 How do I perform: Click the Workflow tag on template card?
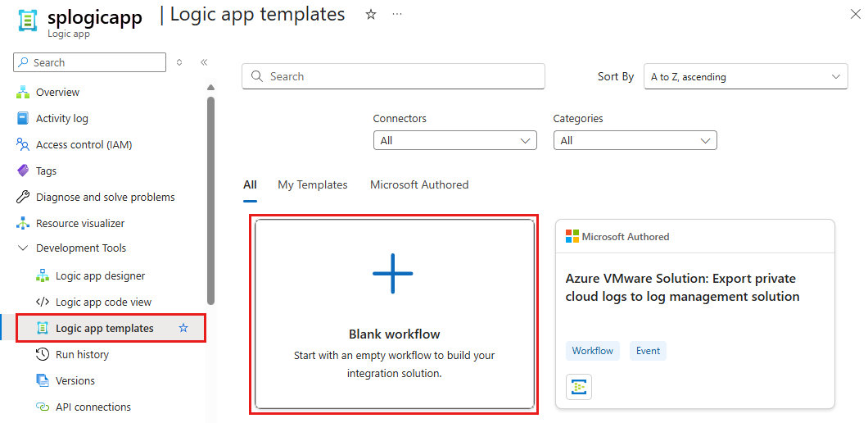[x=592, y=351]
